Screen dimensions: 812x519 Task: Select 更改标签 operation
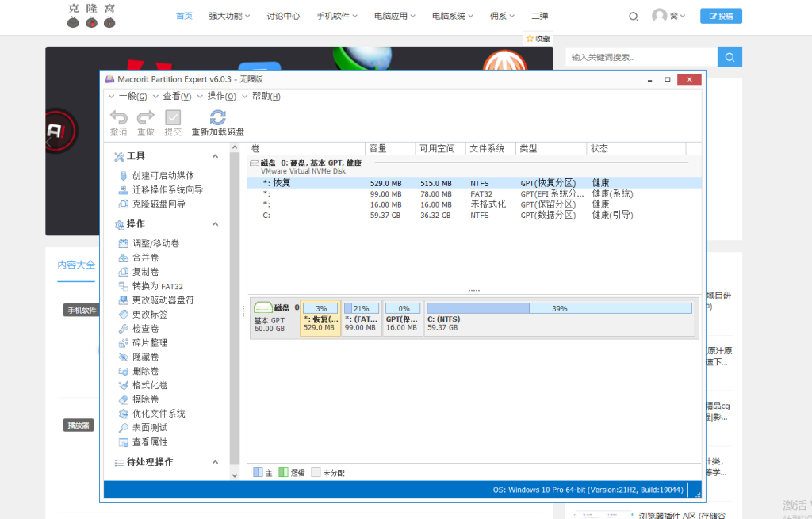[143, 314]
